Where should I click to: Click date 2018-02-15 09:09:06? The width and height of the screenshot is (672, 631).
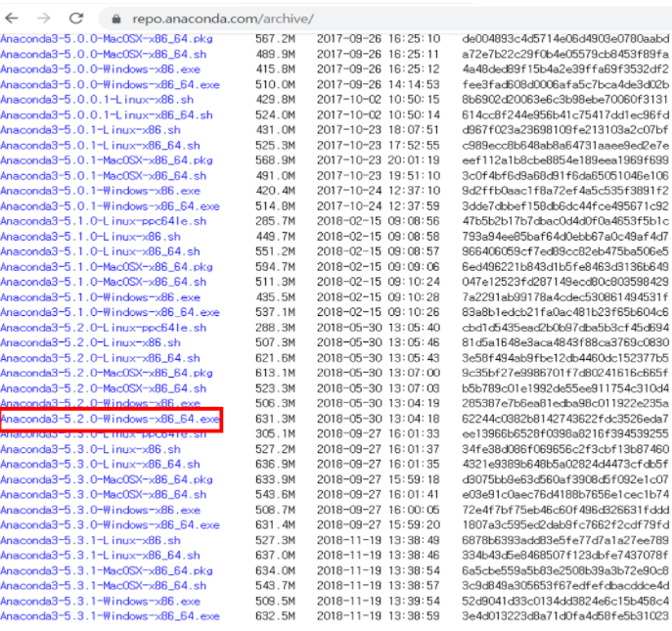379,267
